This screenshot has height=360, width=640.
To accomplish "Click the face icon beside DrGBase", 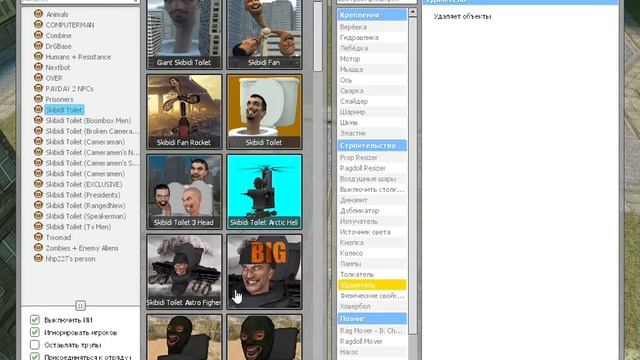I will point(38,46).
